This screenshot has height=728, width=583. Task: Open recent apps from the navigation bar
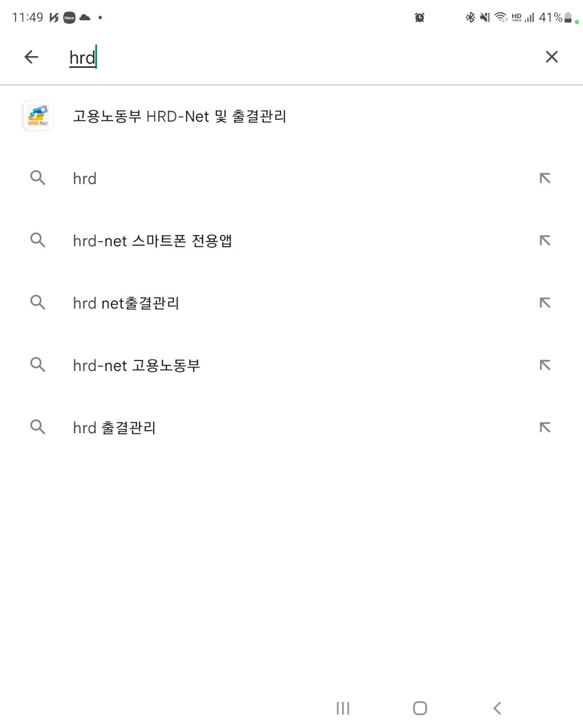click(343, 708)
